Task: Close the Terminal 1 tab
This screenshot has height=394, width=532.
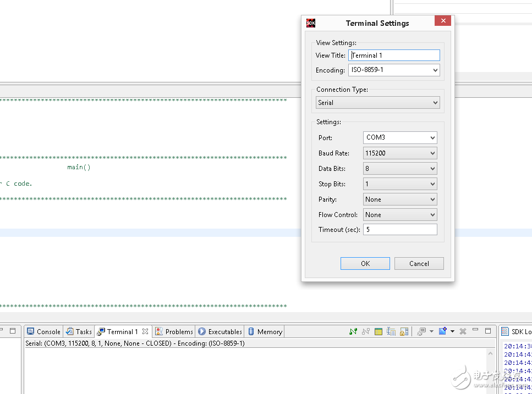Action: click(x=145, y=331)
